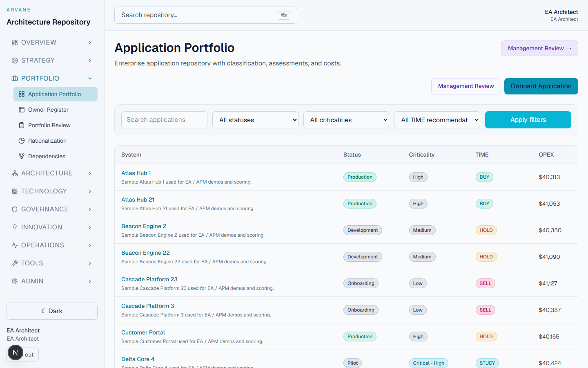This screenshot has height=368, width=588.
Task: Click the Rationalization pie chart icon
Action: [22, 141]
